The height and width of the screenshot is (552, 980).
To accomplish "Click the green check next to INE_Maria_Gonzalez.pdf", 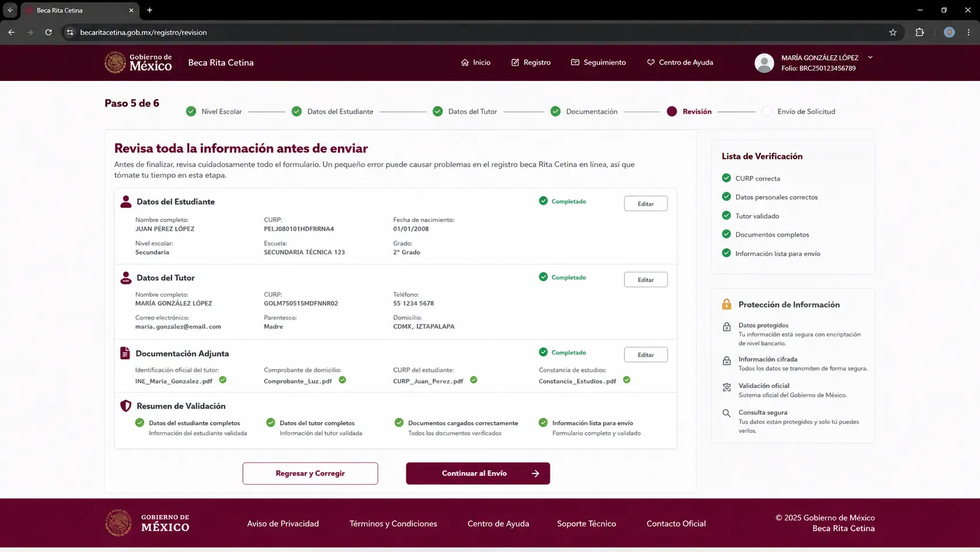I will tap(223, 380).
